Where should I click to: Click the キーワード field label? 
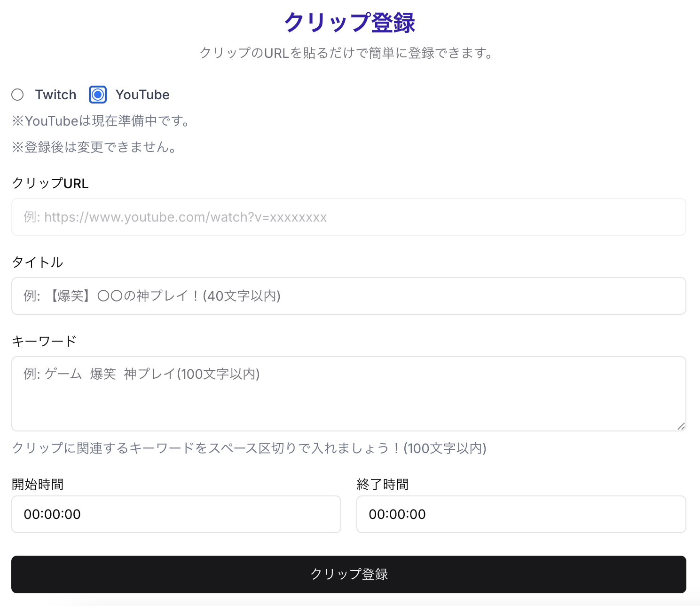tap(44, 341)
